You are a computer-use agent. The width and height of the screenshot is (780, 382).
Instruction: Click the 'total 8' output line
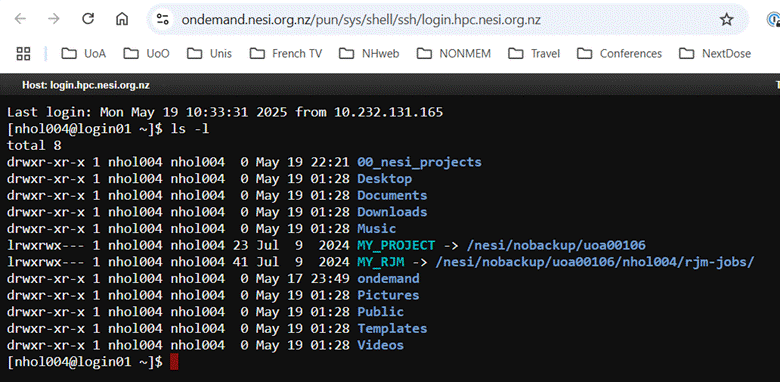(34, 146)
